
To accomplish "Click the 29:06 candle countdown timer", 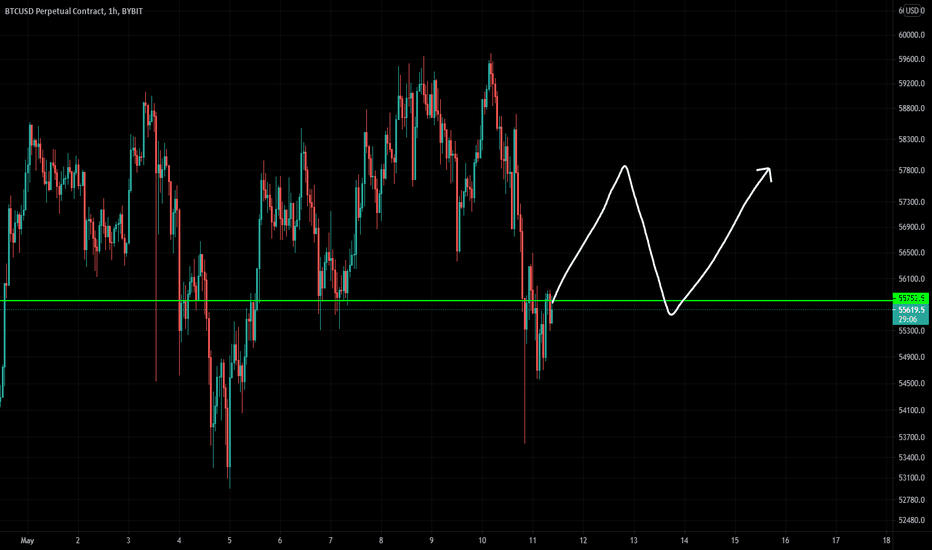I will (908, 319).
